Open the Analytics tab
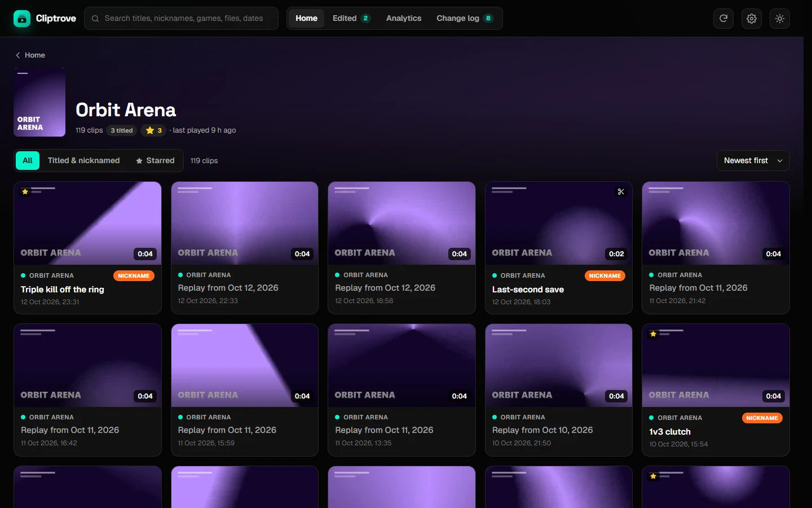The width and height of the screenshot is (812, 508). click(x=404, y=19)
